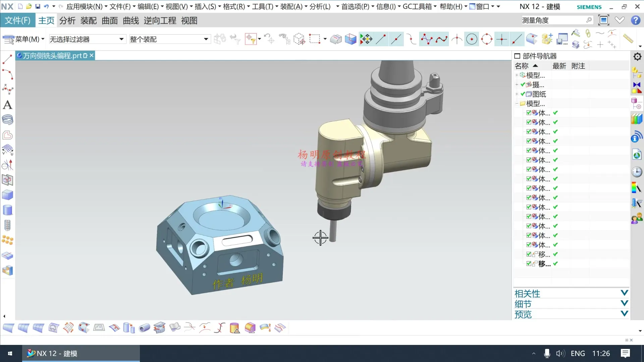Open the navigator settings gear icon
644x362 pixels.
tap(637, 56)
